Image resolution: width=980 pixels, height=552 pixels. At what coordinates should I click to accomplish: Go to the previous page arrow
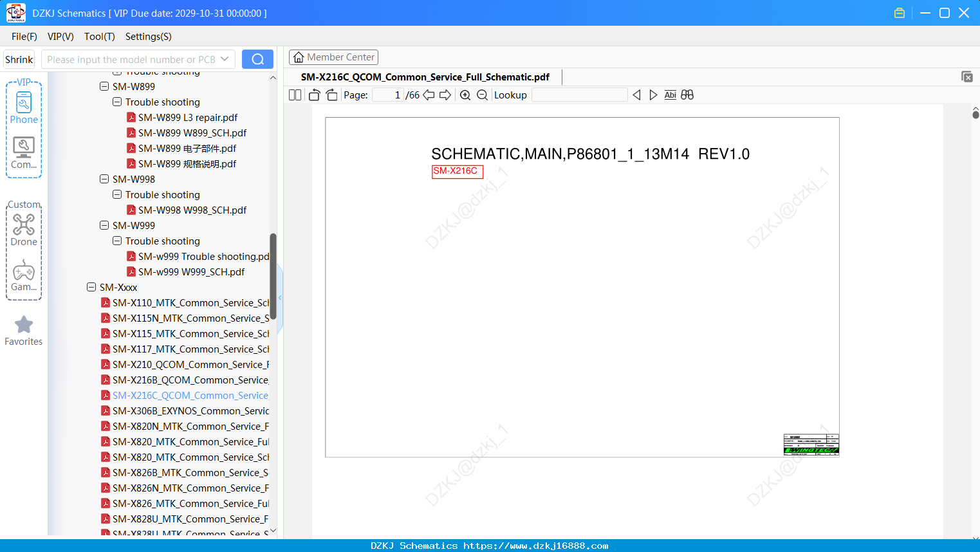pyautogui.click(x=429, y=95)
